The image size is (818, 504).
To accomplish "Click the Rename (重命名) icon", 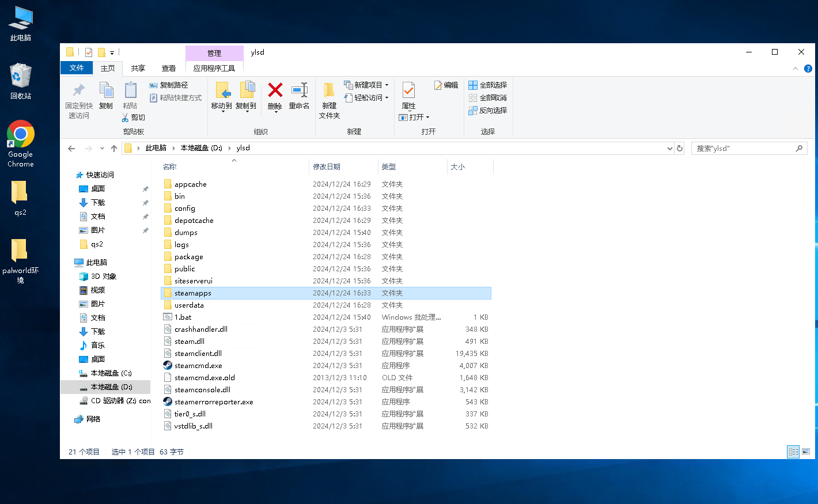I will point(300,90).
